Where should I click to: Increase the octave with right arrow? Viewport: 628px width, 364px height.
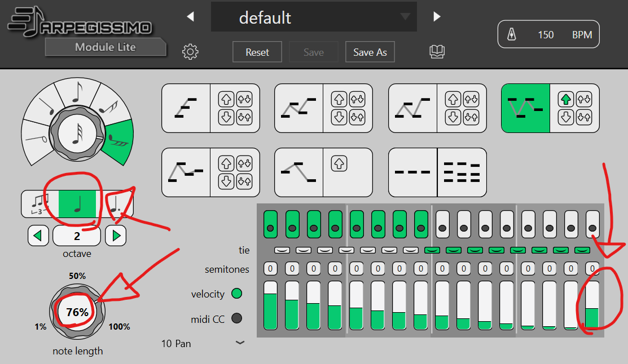pyautogui.click(x=116, y=236)
